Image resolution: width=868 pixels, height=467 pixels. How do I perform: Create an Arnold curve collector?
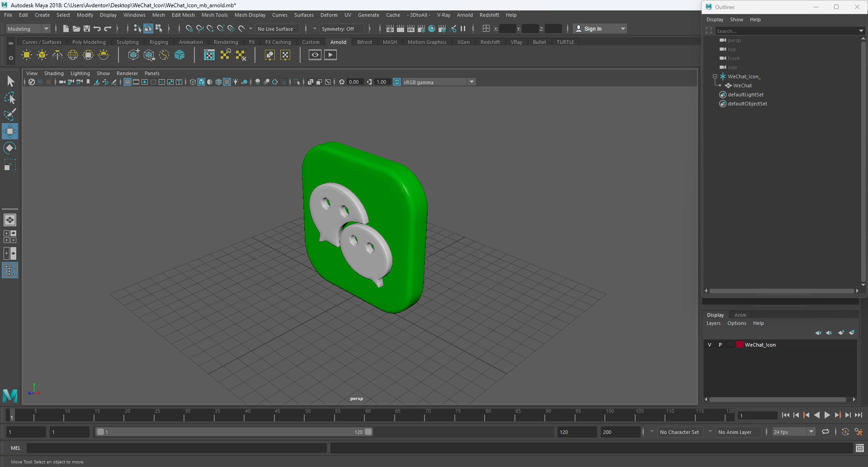coord(164,55)
